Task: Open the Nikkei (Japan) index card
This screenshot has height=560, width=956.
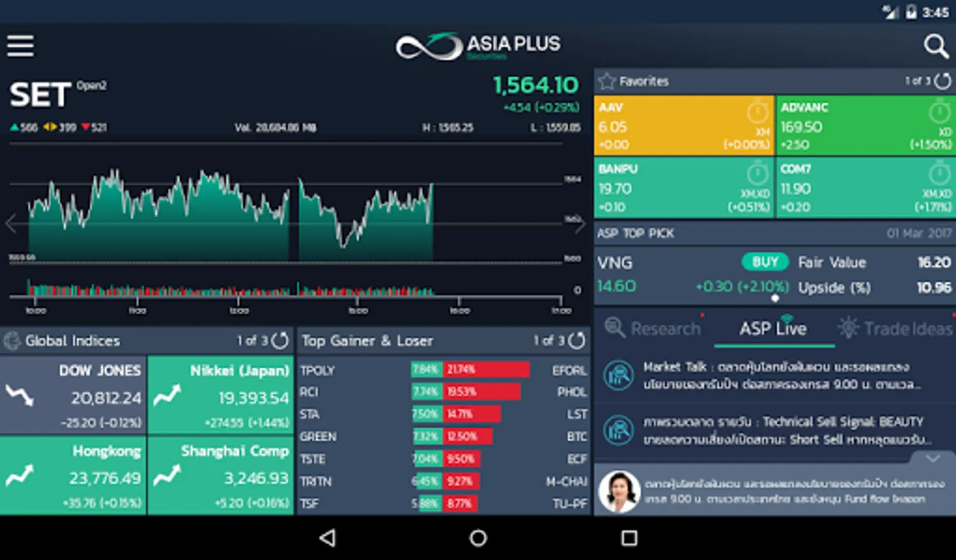Action: [x=220, y=395]
